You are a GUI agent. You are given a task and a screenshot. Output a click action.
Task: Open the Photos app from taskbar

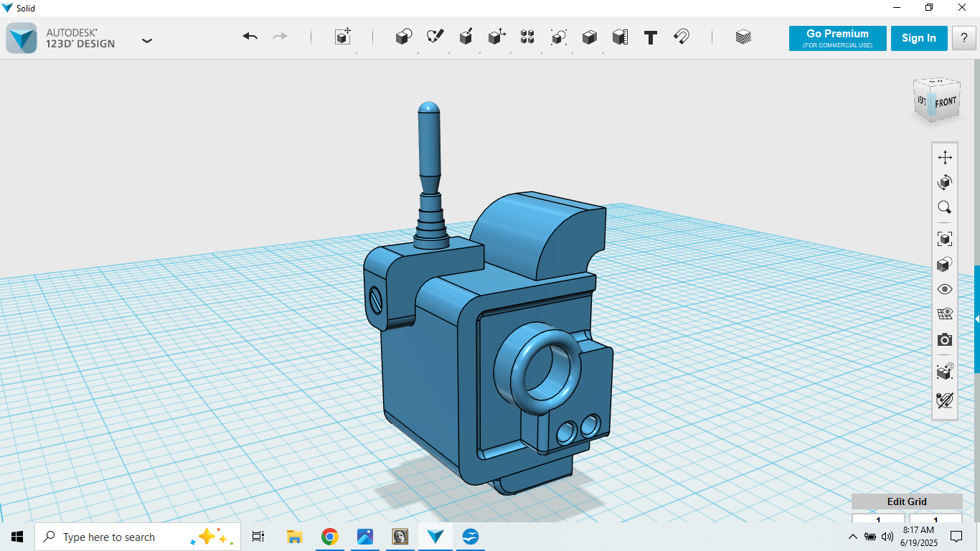364,537
